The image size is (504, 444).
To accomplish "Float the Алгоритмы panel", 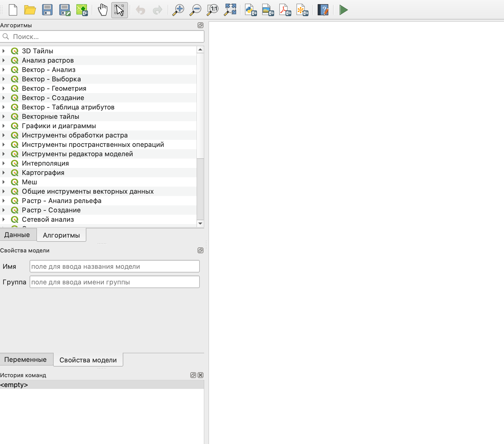I will point(200,25).
